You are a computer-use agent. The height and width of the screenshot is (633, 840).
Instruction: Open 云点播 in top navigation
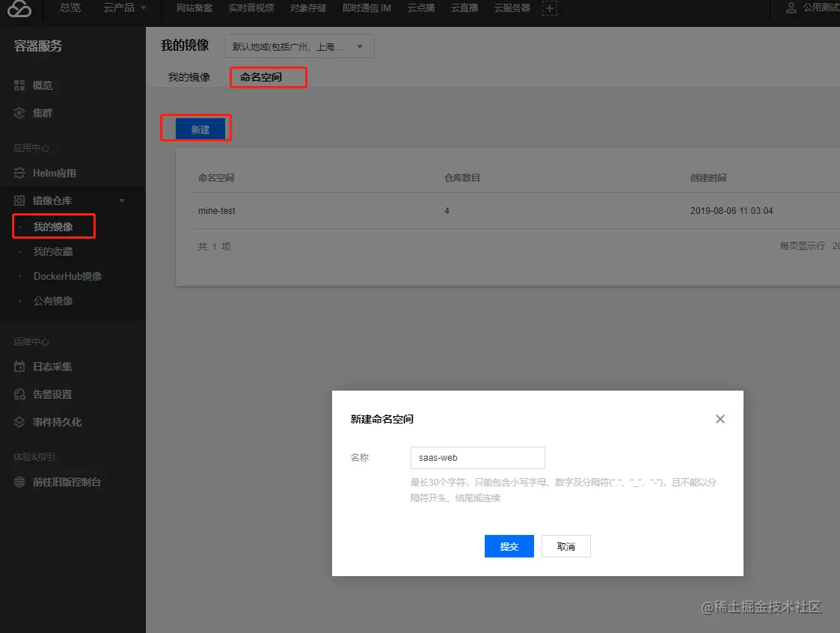click(421, 8)
